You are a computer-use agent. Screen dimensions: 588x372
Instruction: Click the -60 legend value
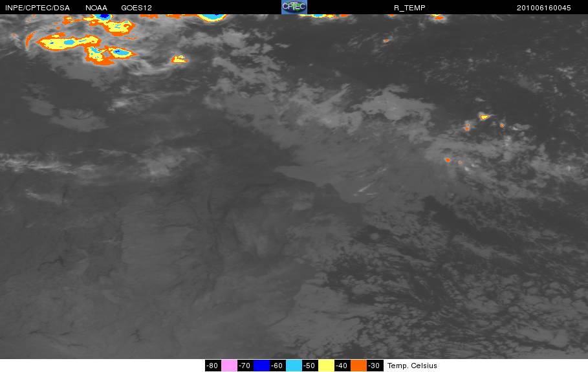coord(278,366)
